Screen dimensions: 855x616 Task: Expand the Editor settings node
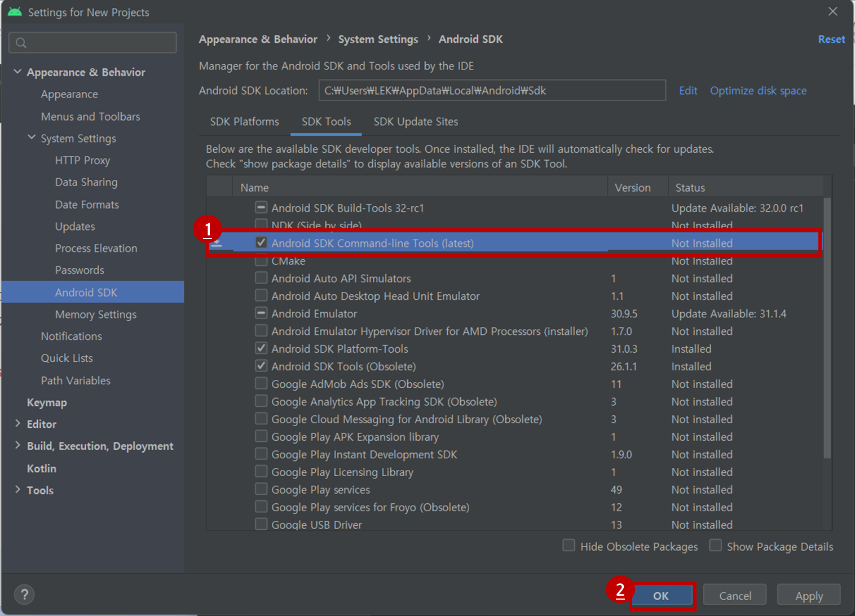point(17,424)
